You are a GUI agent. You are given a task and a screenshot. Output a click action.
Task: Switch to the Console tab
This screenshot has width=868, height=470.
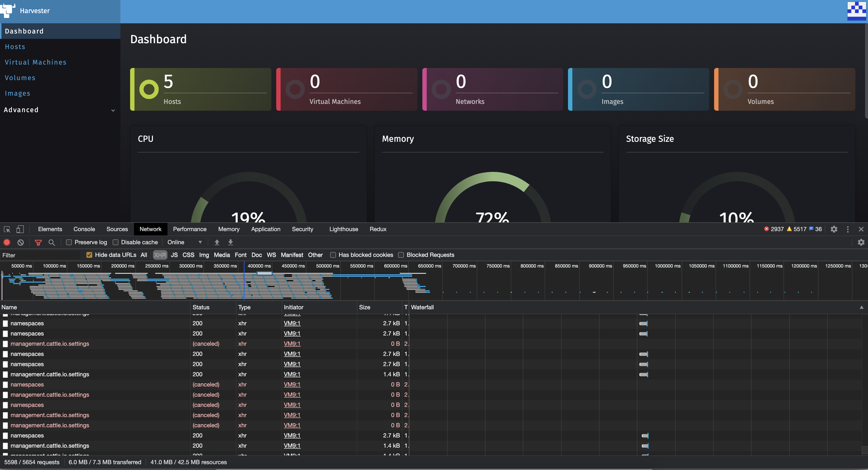(x=84, y=229)
